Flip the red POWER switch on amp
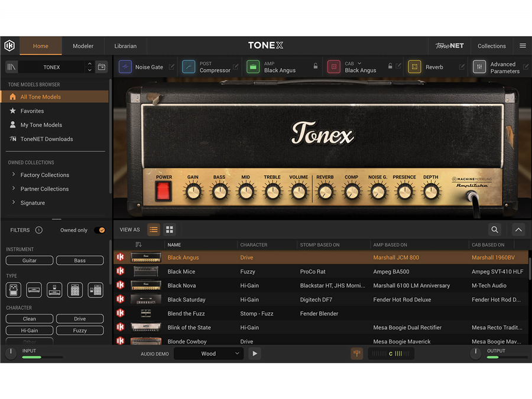The image size is (532, 399). [x=163, y=191]
